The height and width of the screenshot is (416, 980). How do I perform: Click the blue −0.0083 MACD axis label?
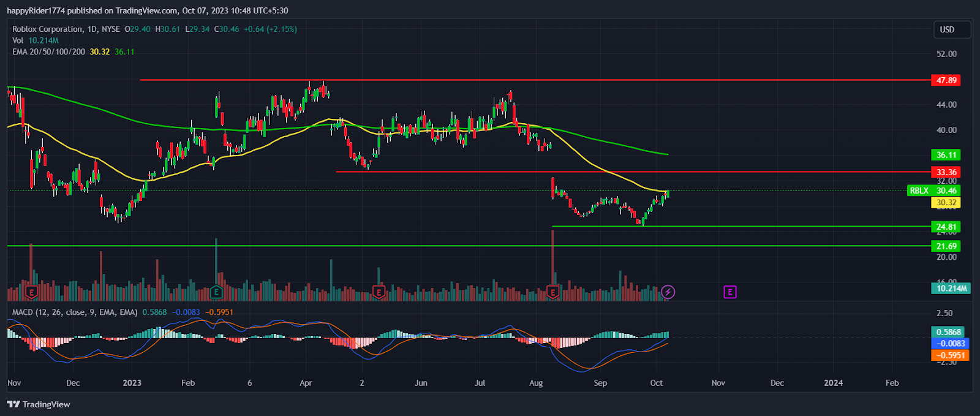950,344
